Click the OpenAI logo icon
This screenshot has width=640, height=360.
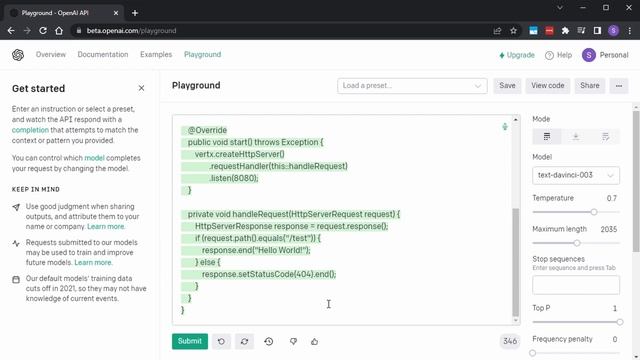18,55
